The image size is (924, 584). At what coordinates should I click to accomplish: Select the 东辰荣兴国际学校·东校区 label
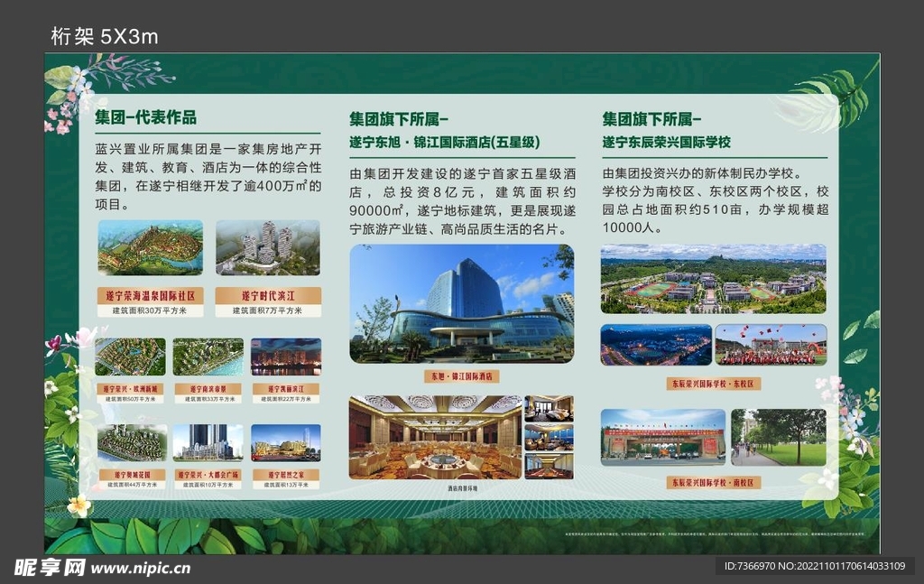[x=714, y=384]
